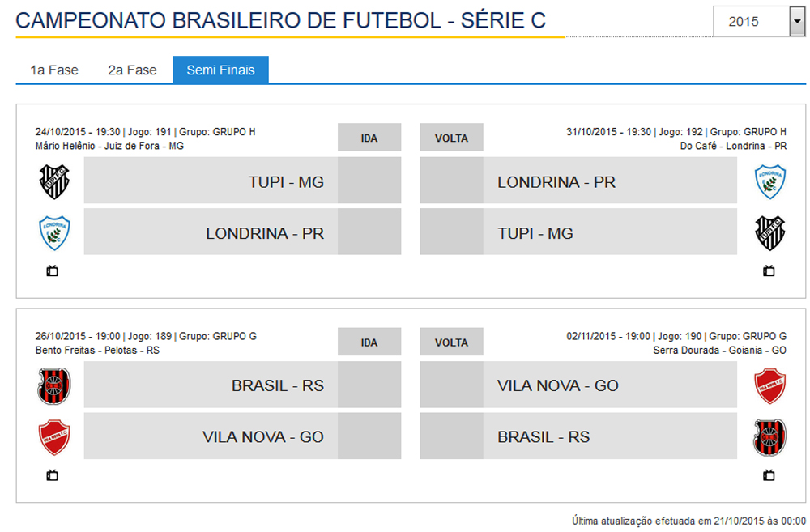Switch to the 2a Fase tab
Image resolution: width=810 pixels, height=532 pixels.
point(132,70)
